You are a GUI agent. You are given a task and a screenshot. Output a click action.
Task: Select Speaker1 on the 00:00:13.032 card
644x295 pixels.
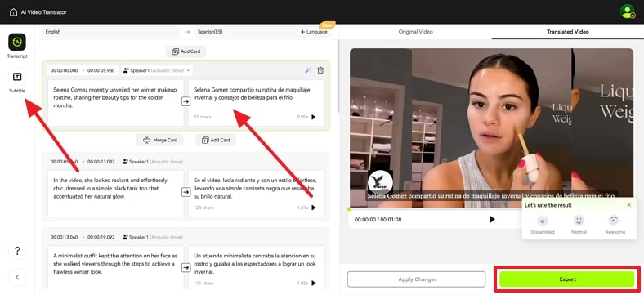click(153, 162)
